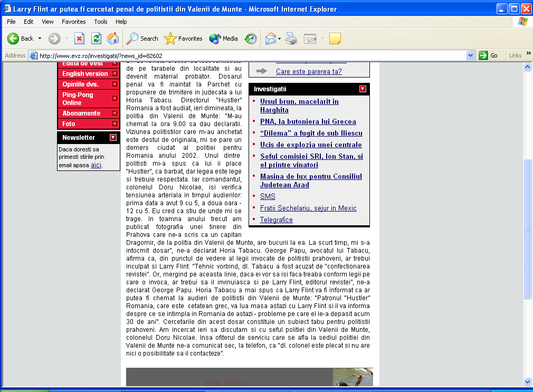Image resolution: width=533 pixels, height=392 pixels.
Task: Open the Ping-Pong Online sidebar item
Action: tap(78, 99)
